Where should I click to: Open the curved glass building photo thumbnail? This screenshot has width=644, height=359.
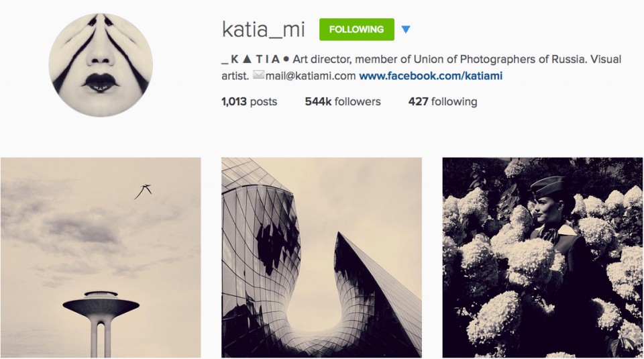[x=321, y=258]
